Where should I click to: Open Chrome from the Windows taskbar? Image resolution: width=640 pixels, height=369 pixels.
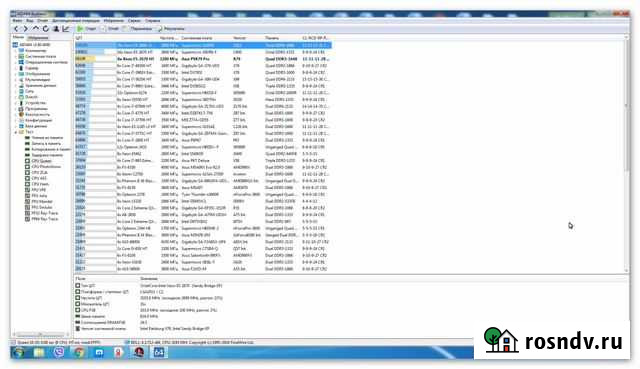(x=79, y=352)
